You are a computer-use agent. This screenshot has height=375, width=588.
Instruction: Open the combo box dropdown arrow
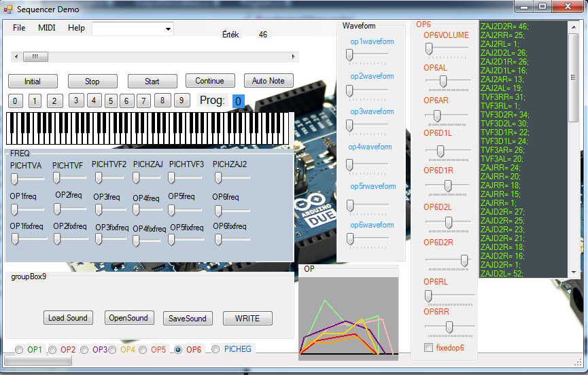click(168, 29)
